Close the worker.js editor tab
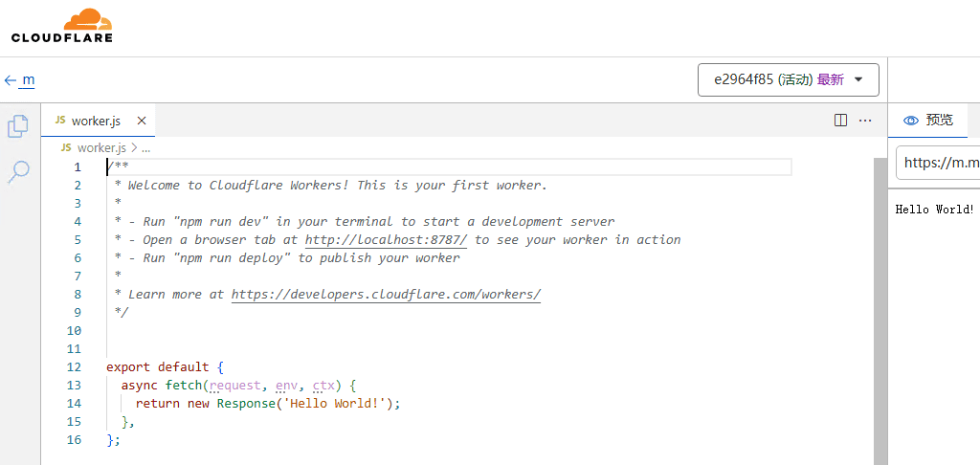 pyautogui.click(x=142, y=121)
